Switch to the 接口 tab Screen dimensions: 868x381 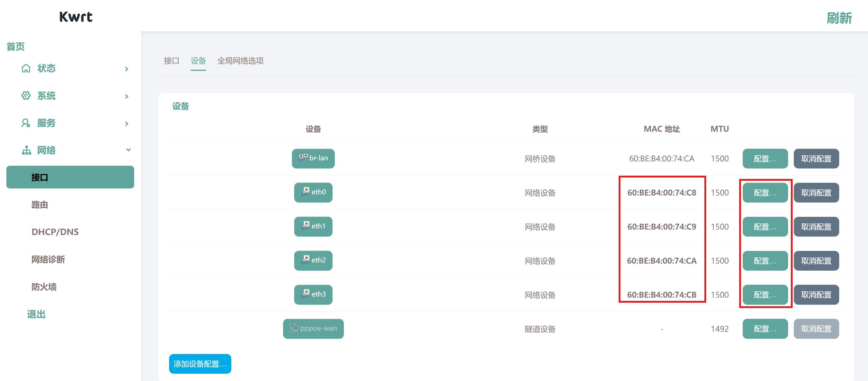coord(171,61)
